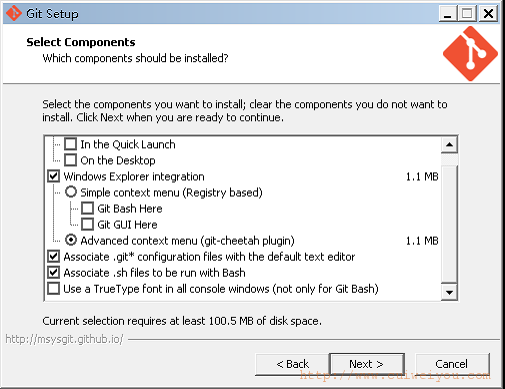Click the Git logo in title bar
Screen dimensions: 505x389
coord(14,14)
